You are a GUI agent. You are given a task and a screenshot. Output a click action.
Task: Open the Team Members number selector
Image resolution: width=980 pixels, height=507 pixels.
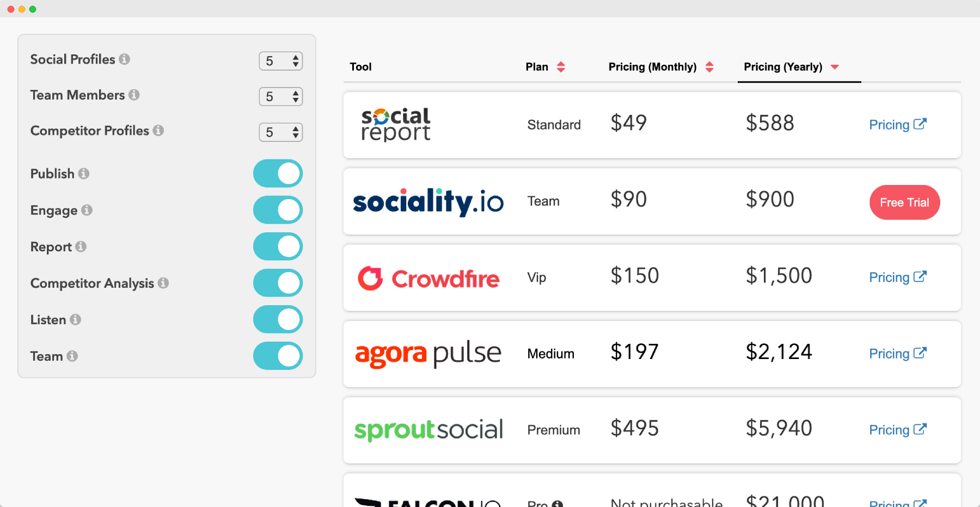[x=280, y=97]
